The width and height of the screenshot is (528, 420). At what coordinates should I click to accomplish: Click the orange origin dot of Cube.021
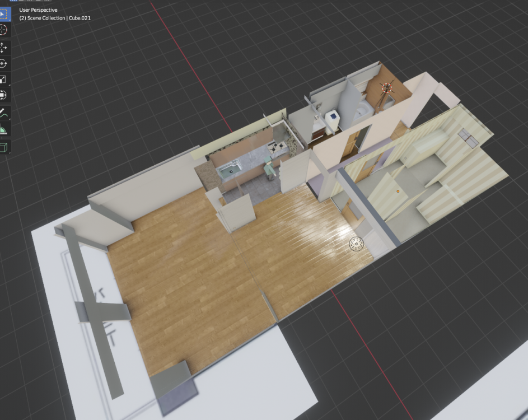coord(398,191)
